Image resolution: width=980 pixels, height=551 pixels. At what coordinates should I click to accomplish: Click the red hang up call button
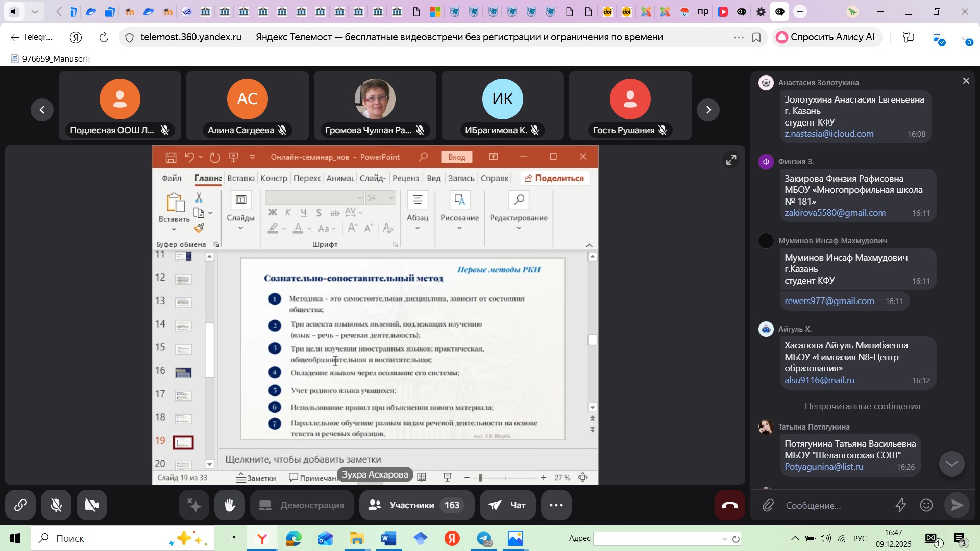tap(729, 506)
